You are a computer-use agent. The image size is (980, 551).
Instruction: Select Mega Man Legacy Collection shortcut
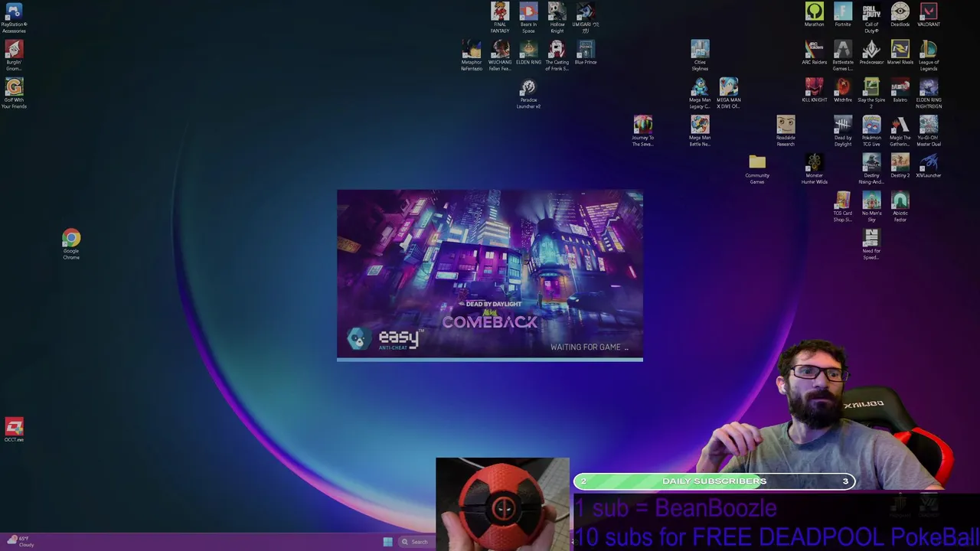coord(700,93)
